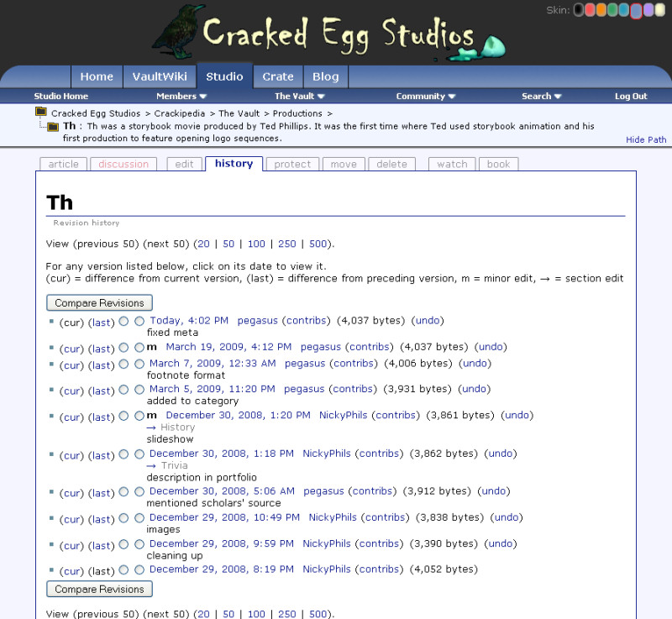Screen dimensions: 672x619
Task: Show 20 revisions using the top pagination link
Action: click(x=204, y=244)
